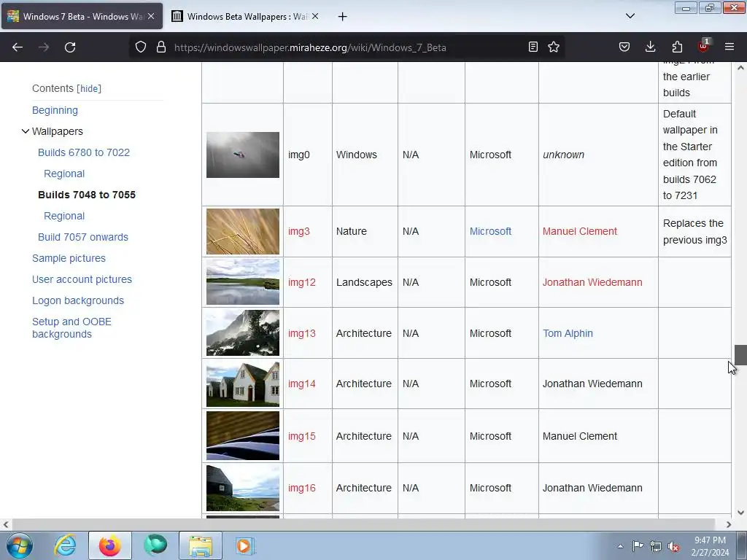Follow the img3 red link
This screenshot has width=747, height=560.
(x=298, y=231)
